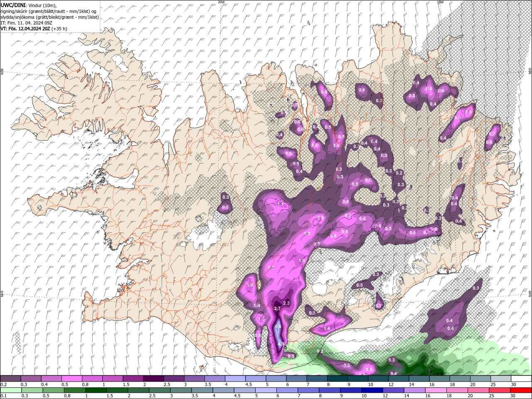This screenshot has height=399, width=532.
Task: Click the 'VT: Fös. 12.04.2024 20Z' valid time
Action: click(25, 29)
